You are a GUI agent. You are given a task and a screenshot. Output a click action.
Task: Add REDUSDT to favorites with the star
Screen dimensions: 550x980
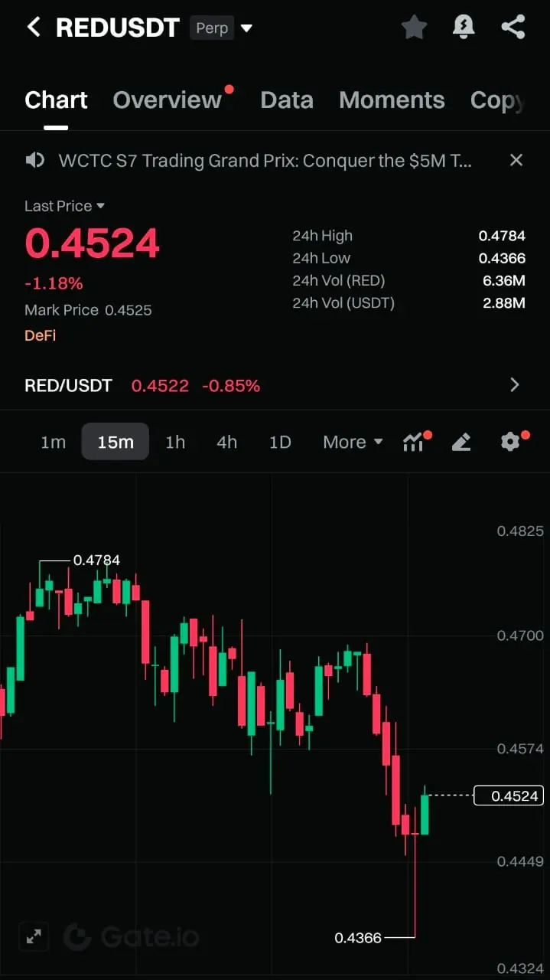[414, 28]
